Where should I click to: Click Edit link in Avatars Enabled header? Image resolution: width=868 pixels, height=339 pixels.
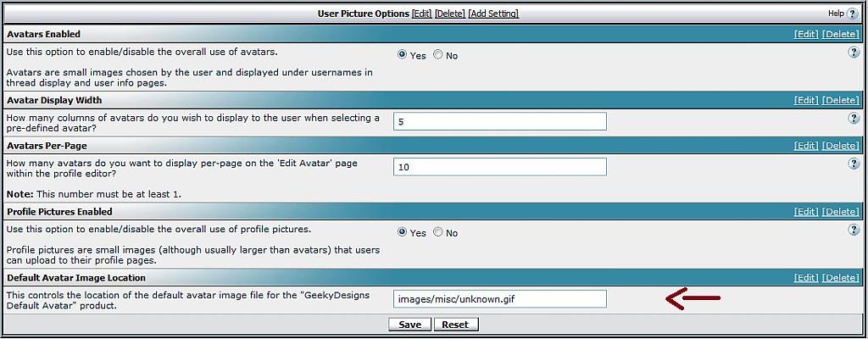[806, 34]
